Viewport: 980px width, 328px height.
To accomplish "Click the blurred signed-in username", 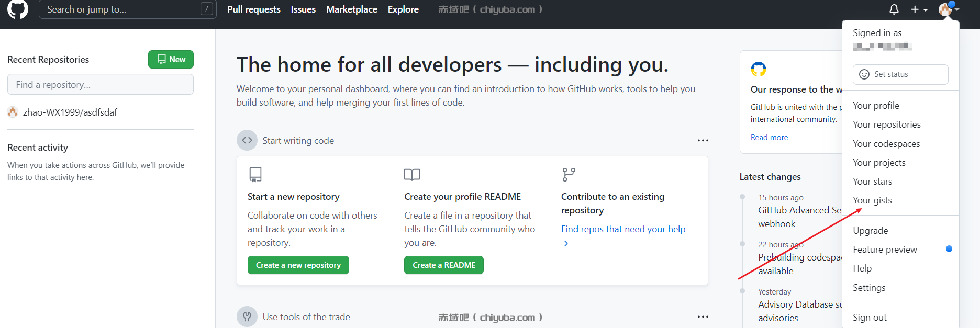I will [882, 47].
